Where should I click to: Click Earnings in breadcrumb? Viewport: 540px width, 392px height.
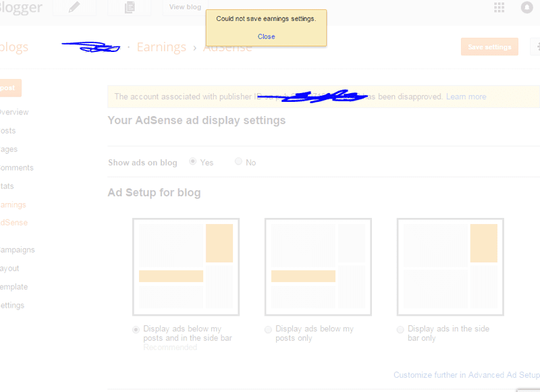tap(161, 47)
